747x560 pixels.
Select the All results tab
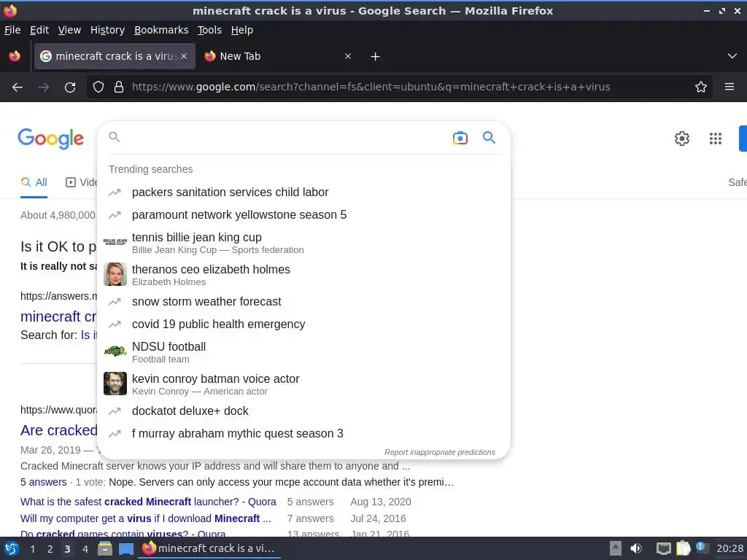[x=34, y=182]
